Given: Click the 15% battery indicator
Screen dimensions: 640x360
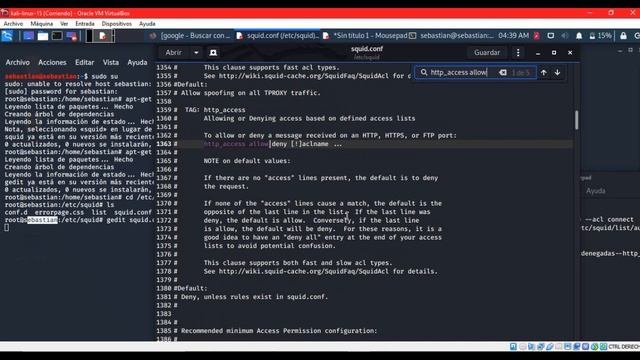Looking at the screenshot, I should [600, 36].
